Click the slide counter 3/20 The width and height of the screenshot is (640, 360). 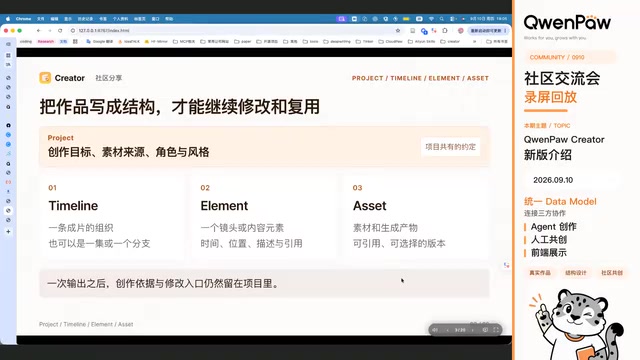click(x=460, y=330)
